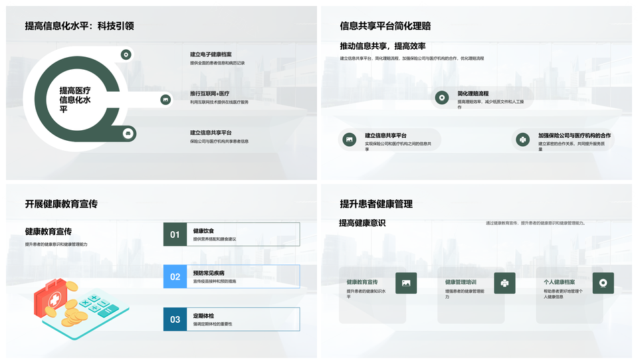
Task: Click the picture icon beside 推行互联网+医疗
Action: [165, 100]
